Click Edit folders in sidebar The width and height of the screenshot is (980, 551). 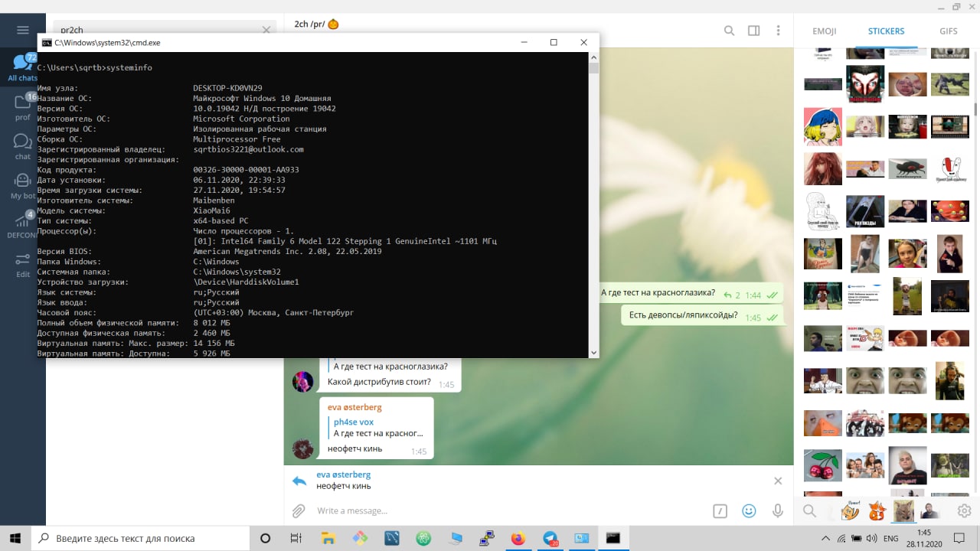click(x=23, y=264)
